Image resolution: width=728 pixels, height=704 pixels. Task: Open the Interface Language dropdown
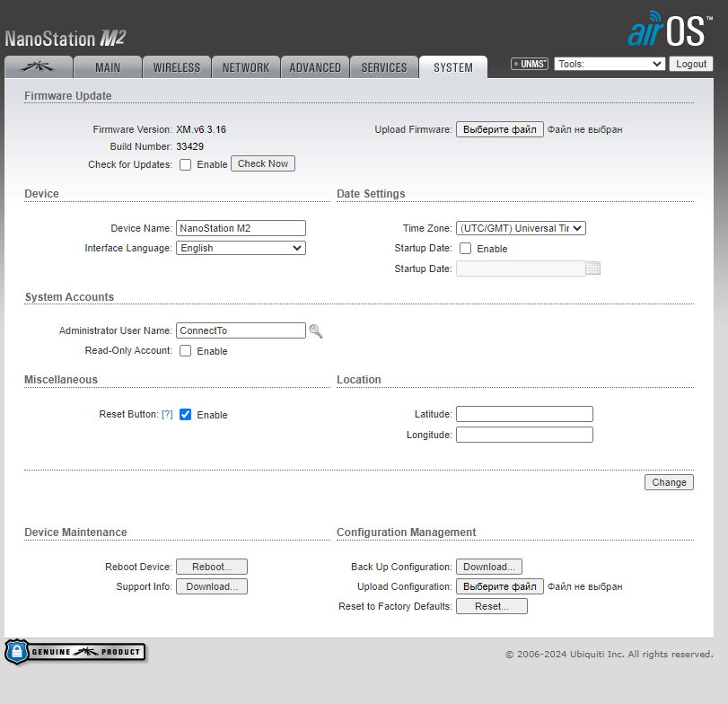(241, 248)
